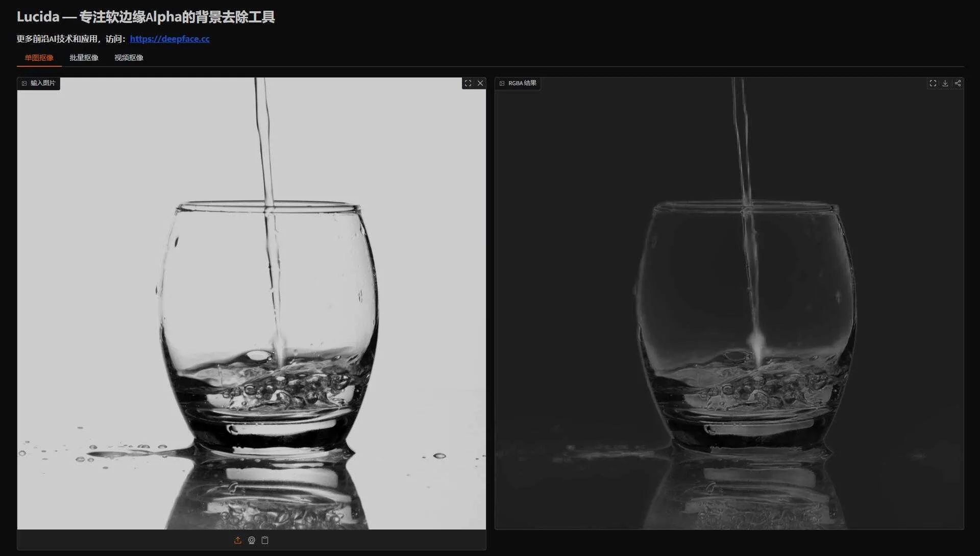Click the Lucida page title heading

(146, 17)
